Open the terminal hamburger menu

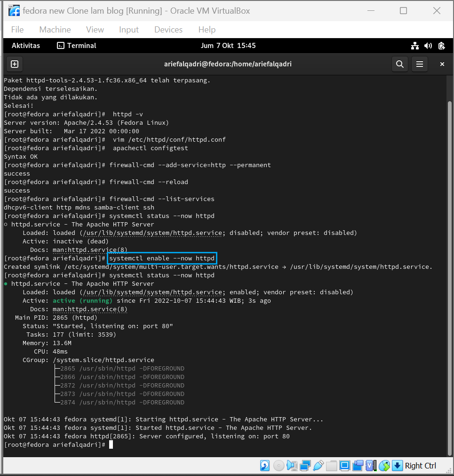[x=420, y=64]
